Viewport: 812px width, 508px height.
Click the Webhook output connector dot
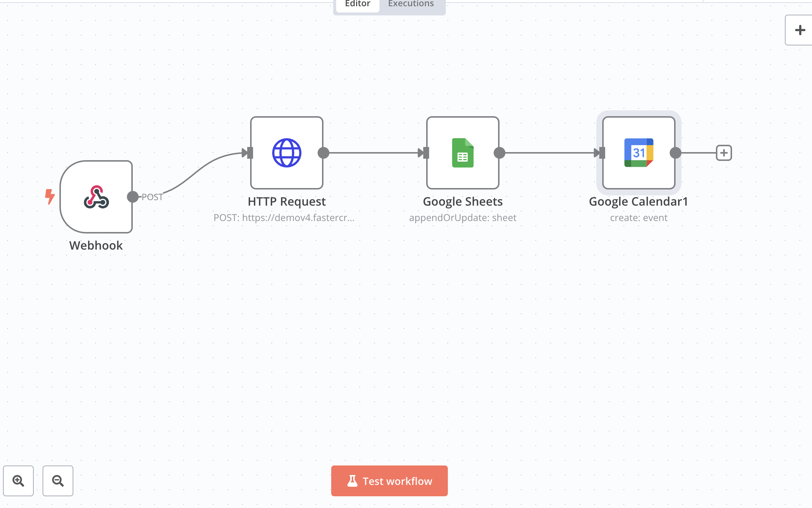pyautogui.click(x=132, y=197)
